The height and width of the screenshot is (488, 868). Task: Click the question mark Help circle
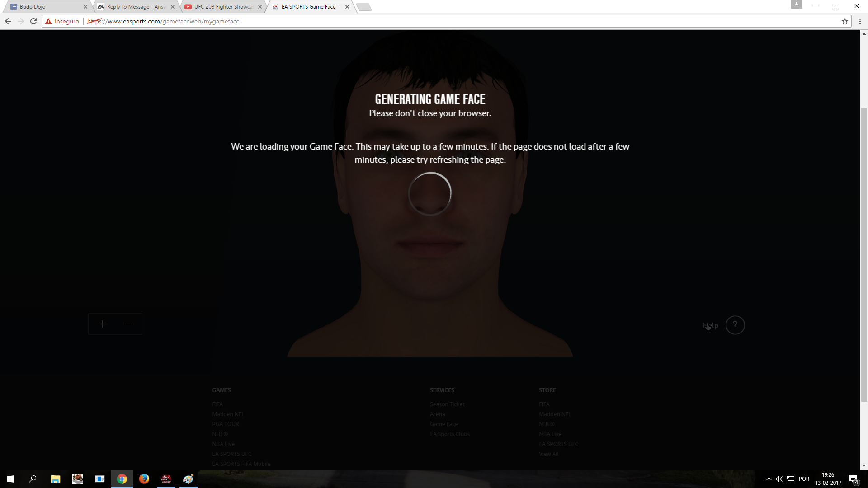735,325
